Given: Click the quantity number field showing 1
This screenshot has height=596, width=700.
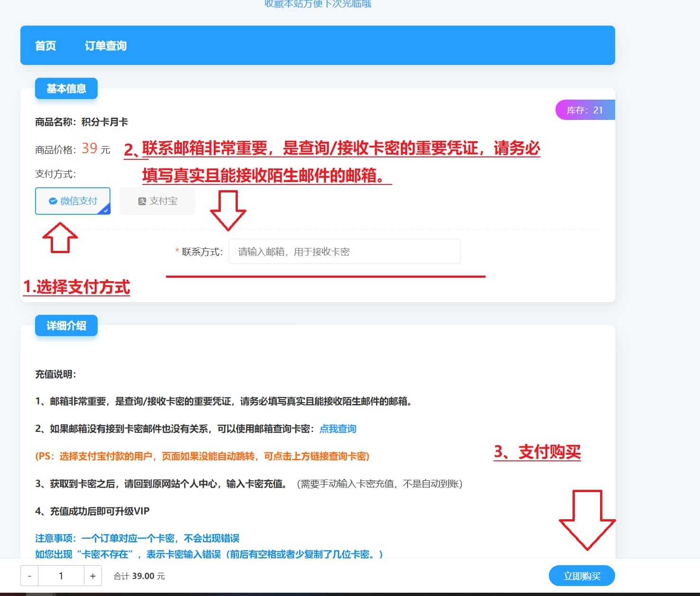Looking at the screenshot, I should click(x=61, y=576).
